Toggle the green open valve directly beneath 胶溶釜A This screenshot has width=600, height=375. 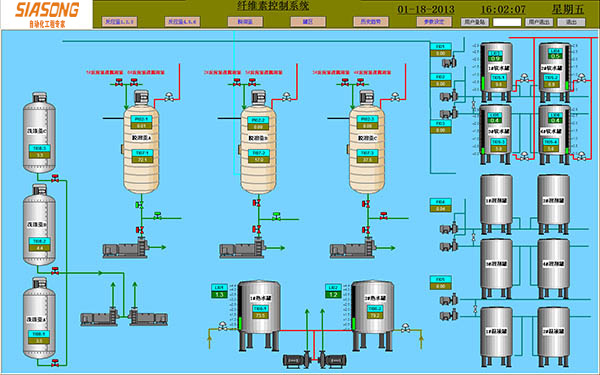point(140,205)
